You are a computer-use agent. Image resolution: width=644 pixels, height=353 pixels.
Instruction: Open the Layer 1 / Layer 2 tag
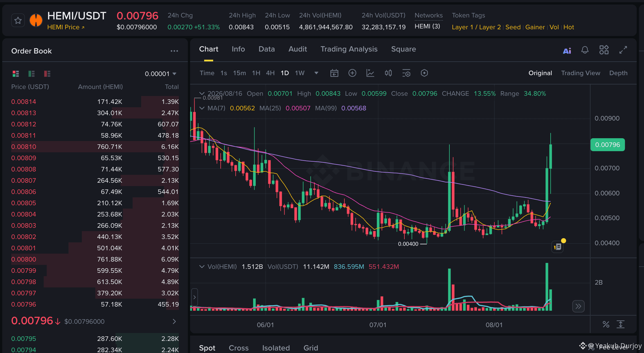click(x=476, y=27)
